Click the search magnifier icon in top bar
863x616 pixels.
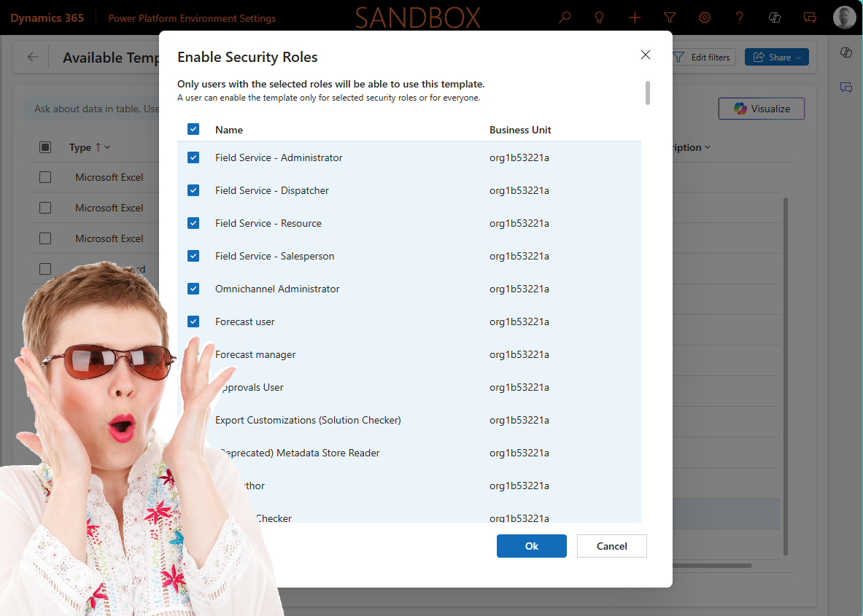pos(565,17)
